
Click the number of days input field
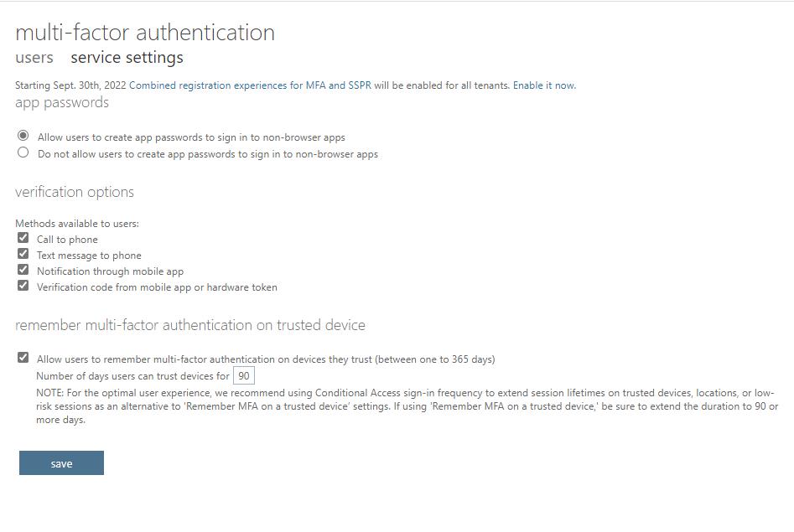click(x=244, y=376)
